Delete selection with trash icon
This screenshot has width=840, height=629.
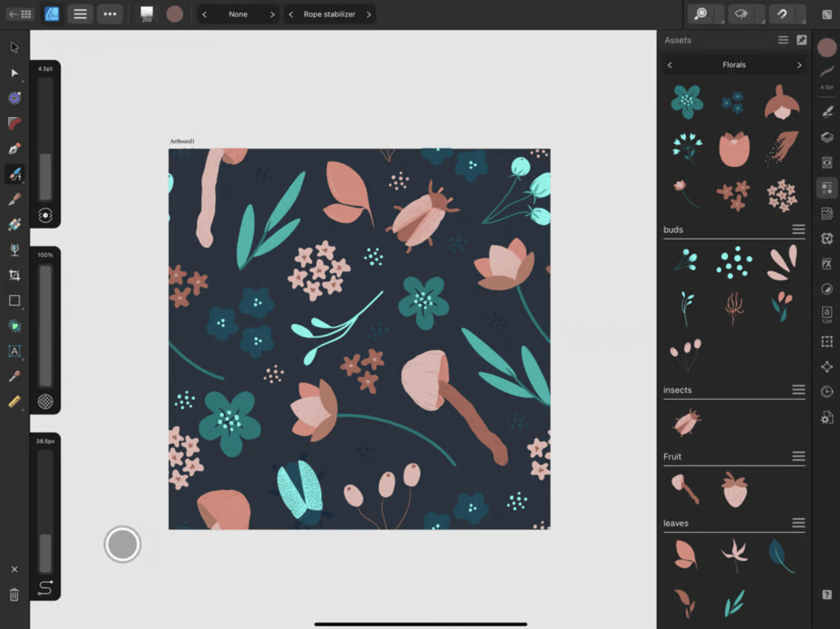click(14, 595)
